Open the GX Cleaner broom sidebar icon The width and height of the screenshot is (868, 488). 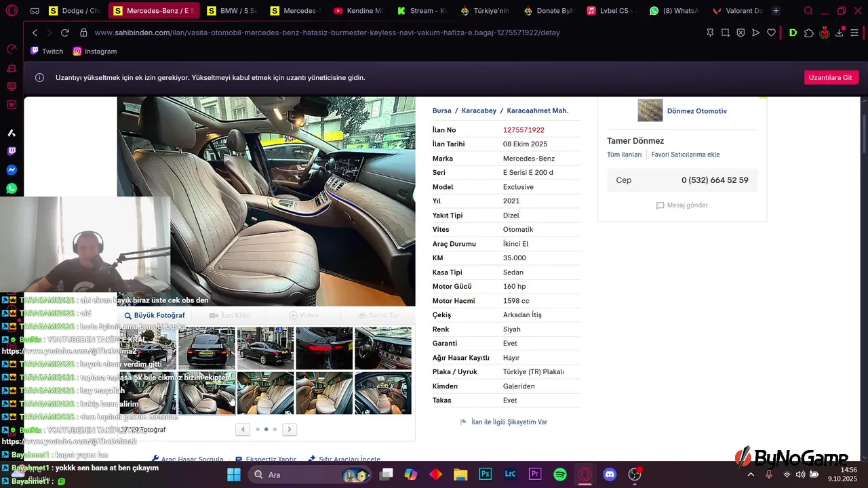click(x=12, y=68)
